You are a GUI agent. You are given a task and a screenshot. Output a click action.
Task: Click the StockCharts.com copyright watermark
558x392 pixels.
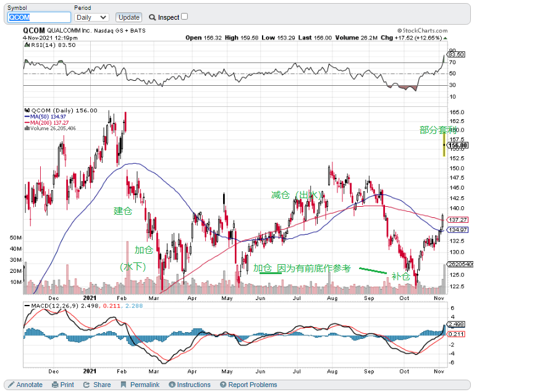point(431,30)
